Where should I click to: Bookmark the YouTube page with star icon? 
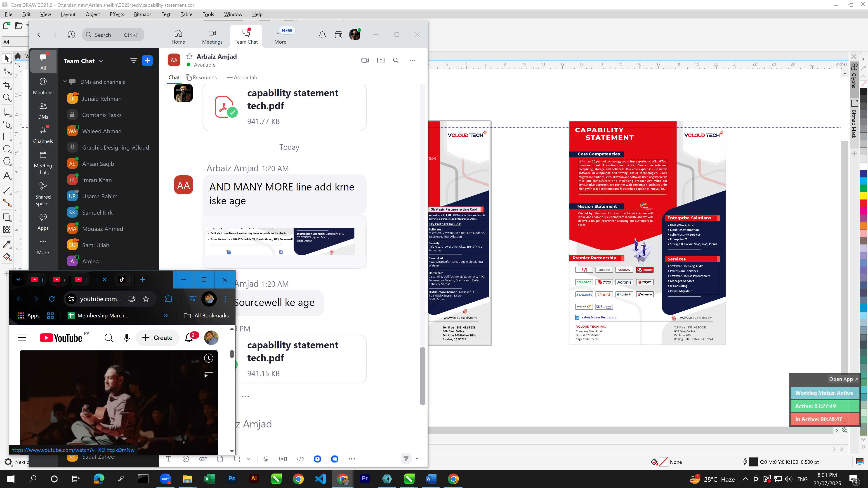[x=146, y=299]
